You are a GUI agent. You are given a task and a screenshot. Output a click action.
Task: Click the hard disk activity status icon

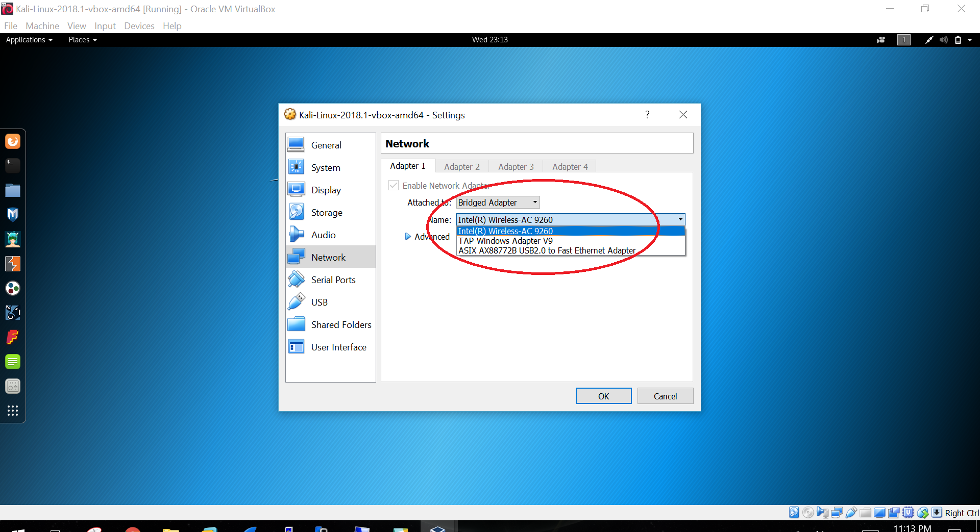794,513
